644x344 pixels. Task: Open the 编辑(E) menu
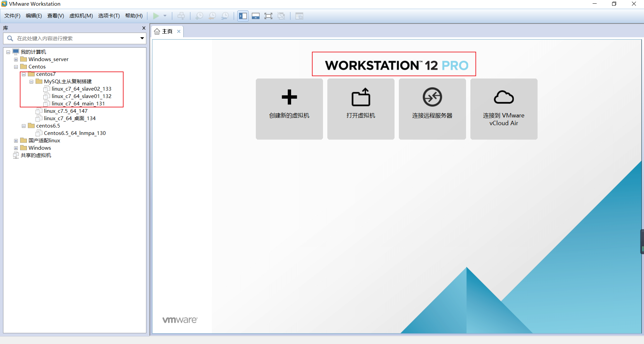34,16
